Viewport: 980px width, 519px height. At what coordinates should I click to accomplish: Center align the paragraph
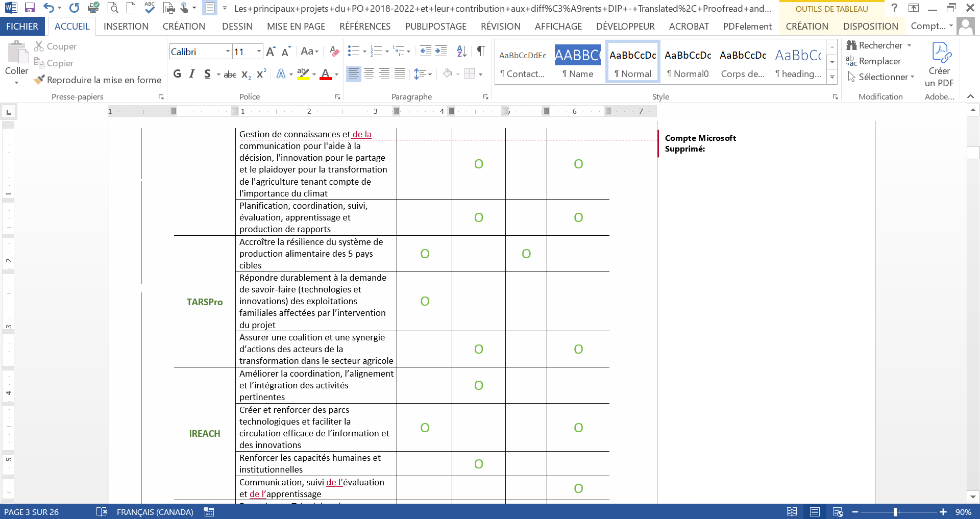pos(369,74)
